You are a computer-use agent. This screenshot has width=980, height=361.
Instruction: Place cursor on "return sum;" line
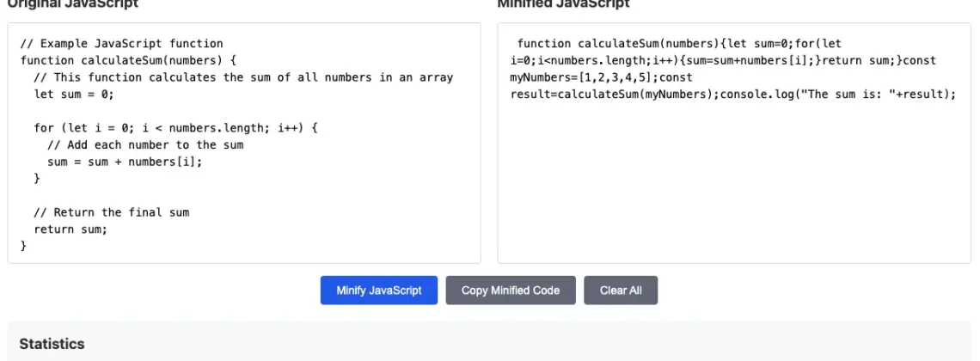pyautogui.click(x=70, y=229)
